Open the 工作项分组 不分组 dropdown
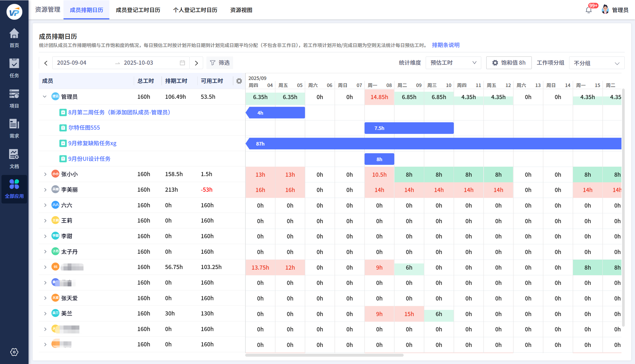635x364 pixels. pos(596,63)
